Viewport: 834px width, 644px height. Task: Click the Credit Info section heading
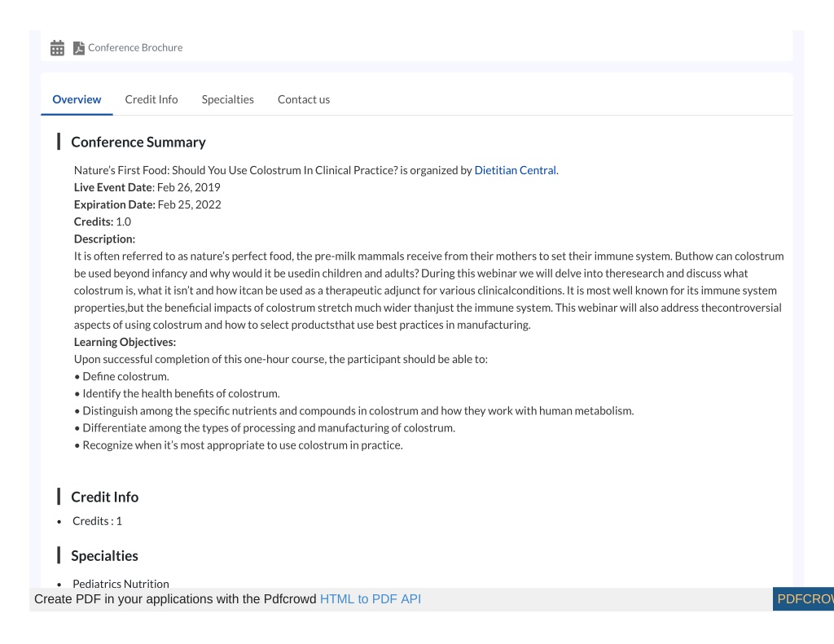[x=105, y=497]
